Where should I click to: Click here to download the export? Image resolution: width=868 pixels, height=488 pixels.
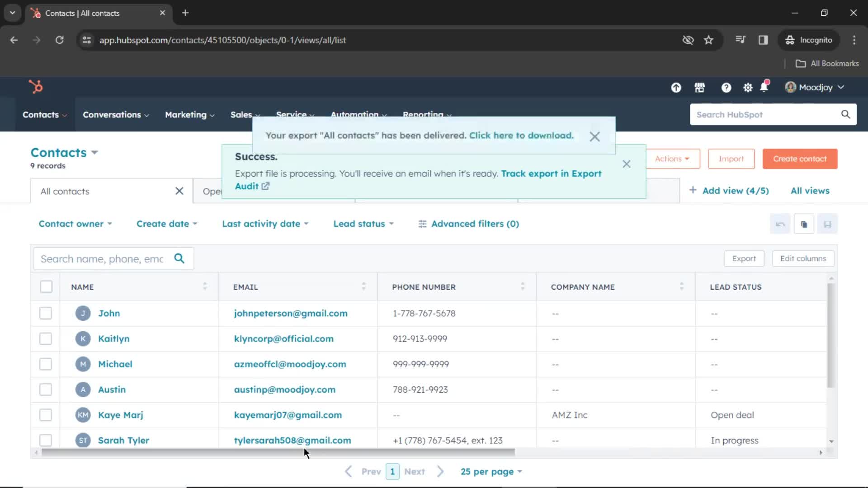pos(520,135)
